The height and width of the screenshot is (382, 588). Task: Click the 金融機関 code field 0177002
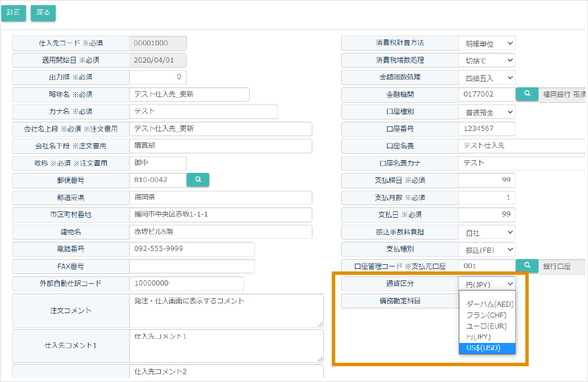point(487,94)
